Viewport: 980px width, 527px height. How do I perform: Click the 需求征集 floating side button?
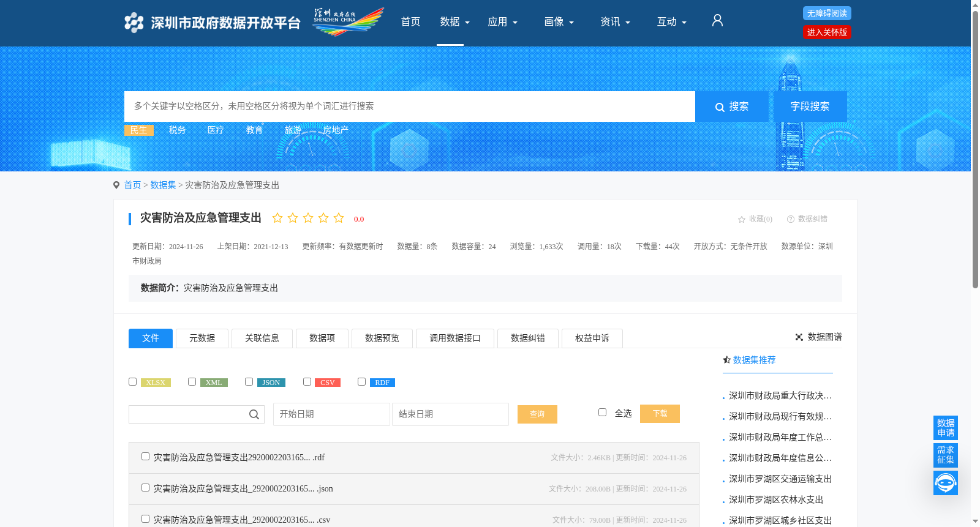946,455
